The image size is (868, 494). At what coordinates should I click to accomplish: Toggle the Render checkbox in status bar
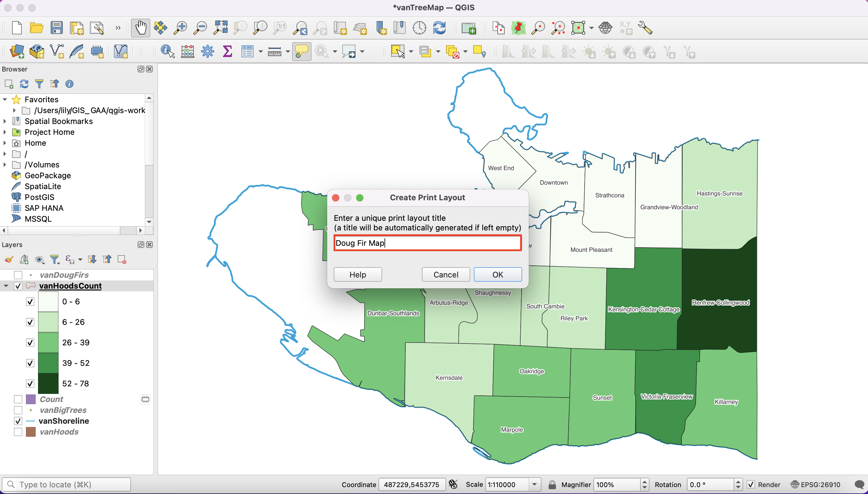pos(751,484)
